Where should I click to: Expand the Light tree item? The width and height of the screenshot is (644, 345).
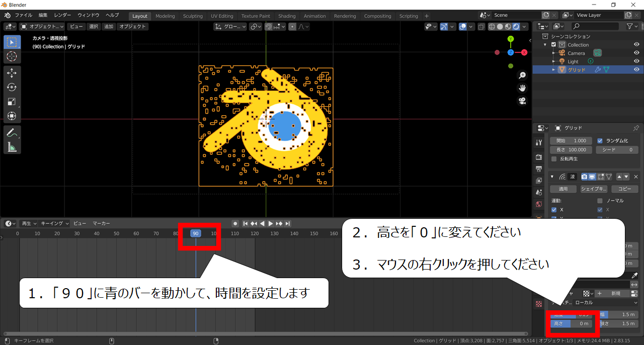point(553,61)
